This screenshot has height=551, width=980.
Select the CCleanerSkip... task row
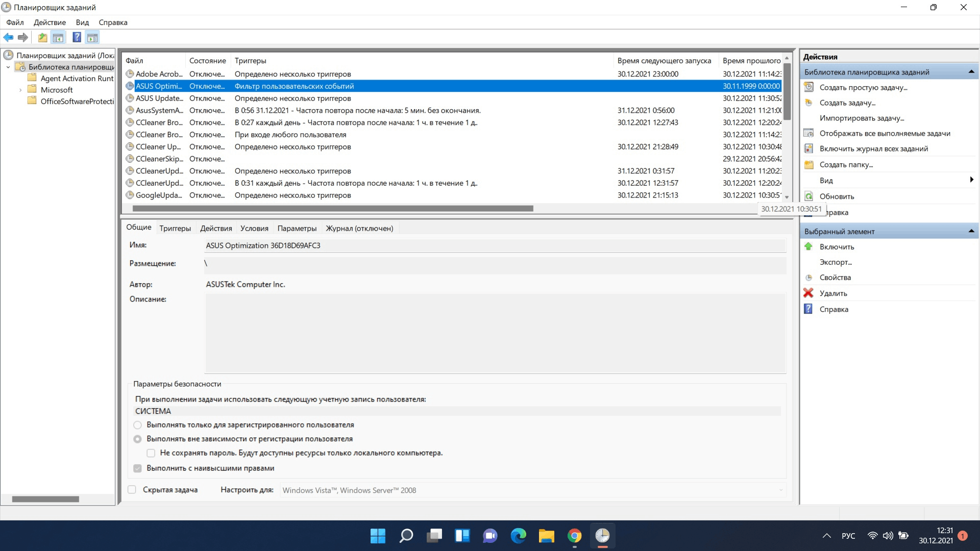point(453,159)
